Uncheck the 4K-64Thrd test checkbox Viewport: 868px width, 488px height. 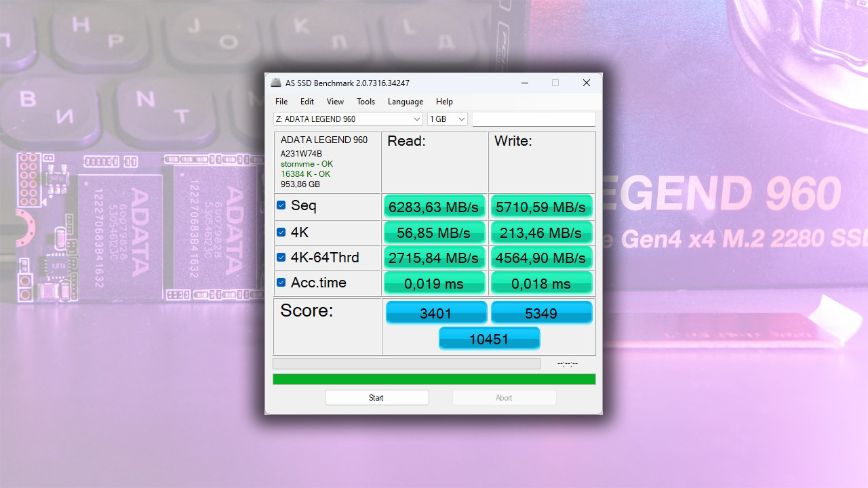(281, 258)
